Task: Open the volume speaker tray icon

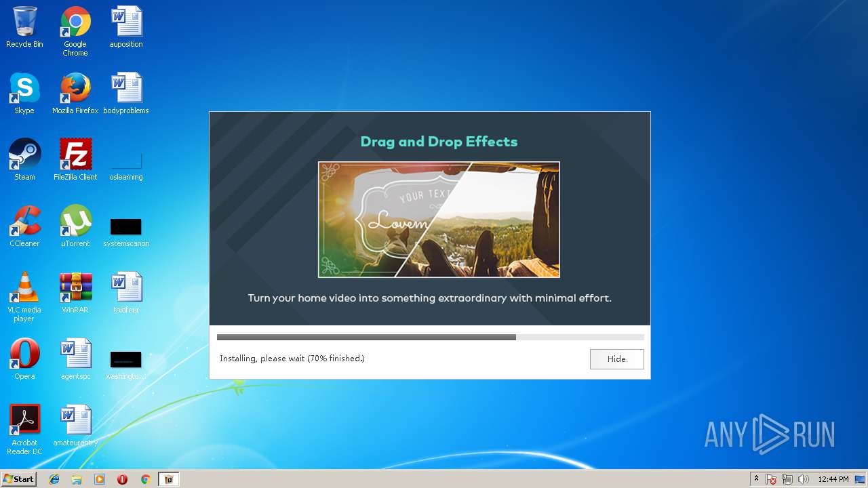Action: coord(804,479)
